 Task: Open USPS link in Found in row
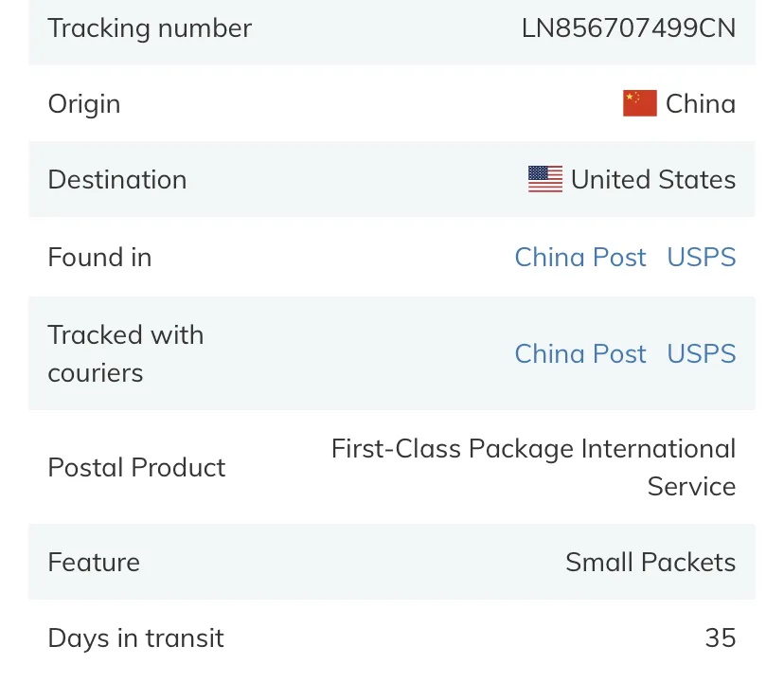point(701,258)
